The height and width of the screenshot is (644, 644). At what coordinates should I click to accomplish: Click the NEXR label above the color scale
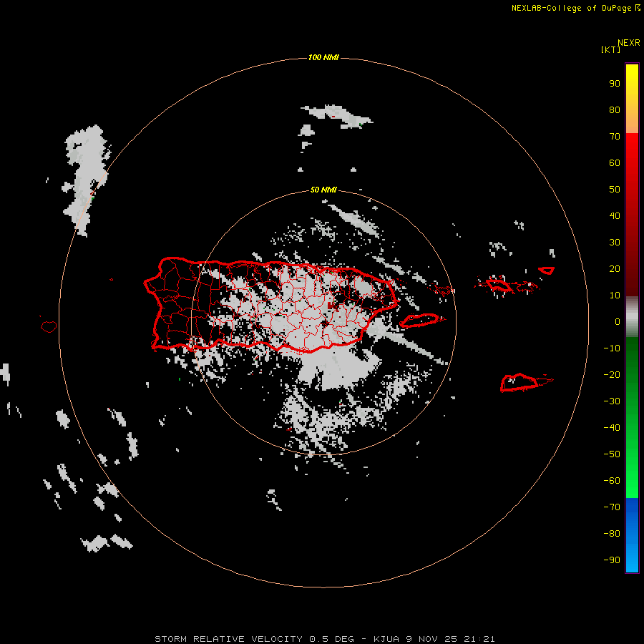click(x=628, y=43)
